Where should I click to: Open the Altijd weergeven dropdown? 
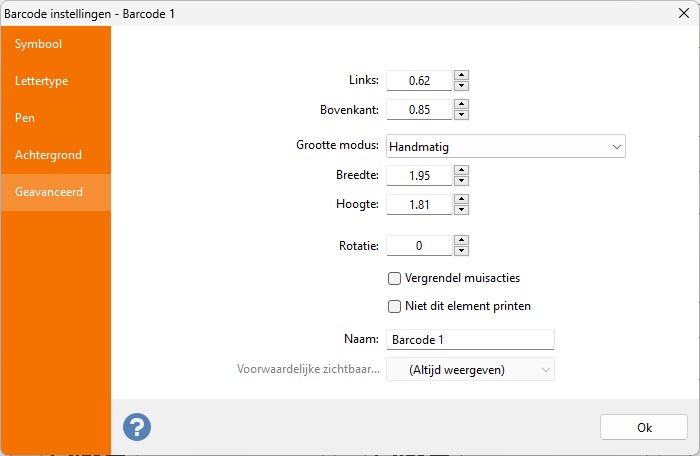[x=470, y=369]
